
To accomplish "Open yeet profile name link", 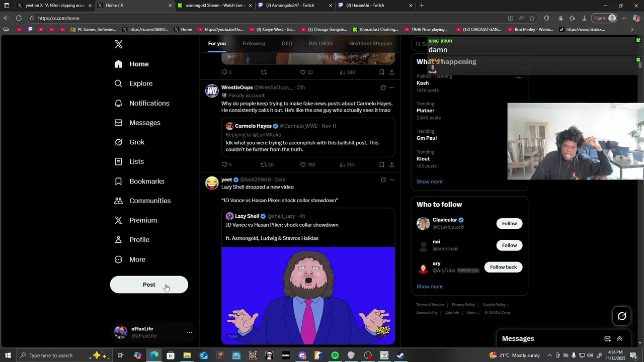I will point(226,179).
